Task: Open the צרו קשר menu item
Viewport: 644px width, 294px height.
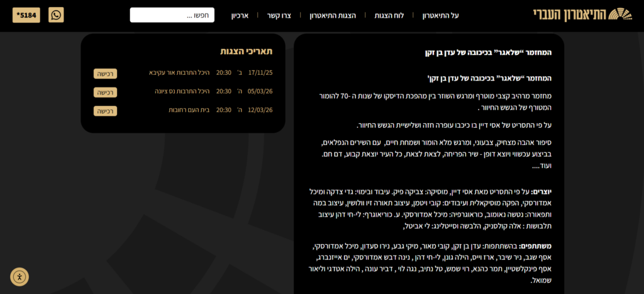Action: tap(279, 16)
